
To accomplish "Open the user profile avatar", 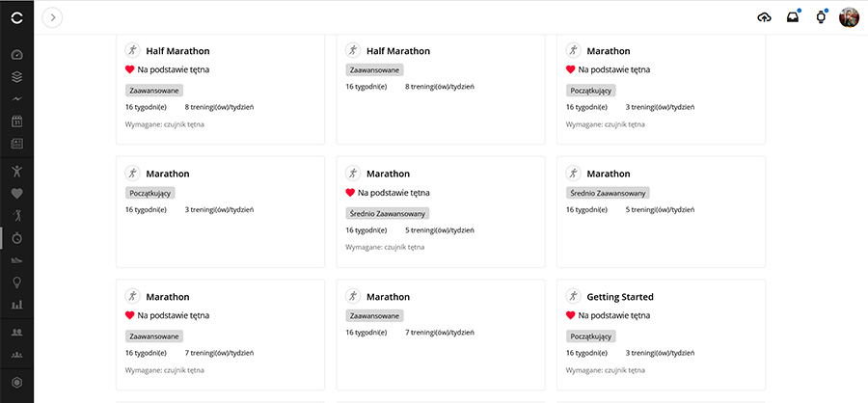I will click(849, 17).
